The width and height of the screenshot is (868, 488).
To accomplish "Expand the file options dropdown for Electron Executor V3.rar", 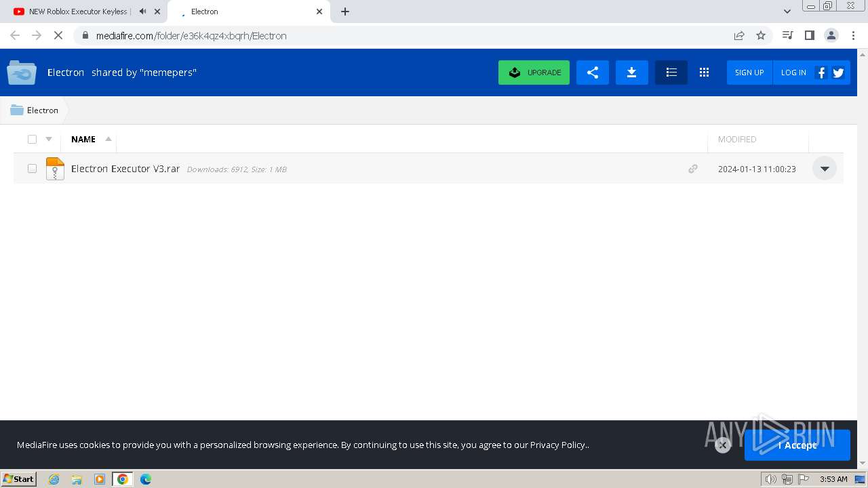I will tap(825, 169).
